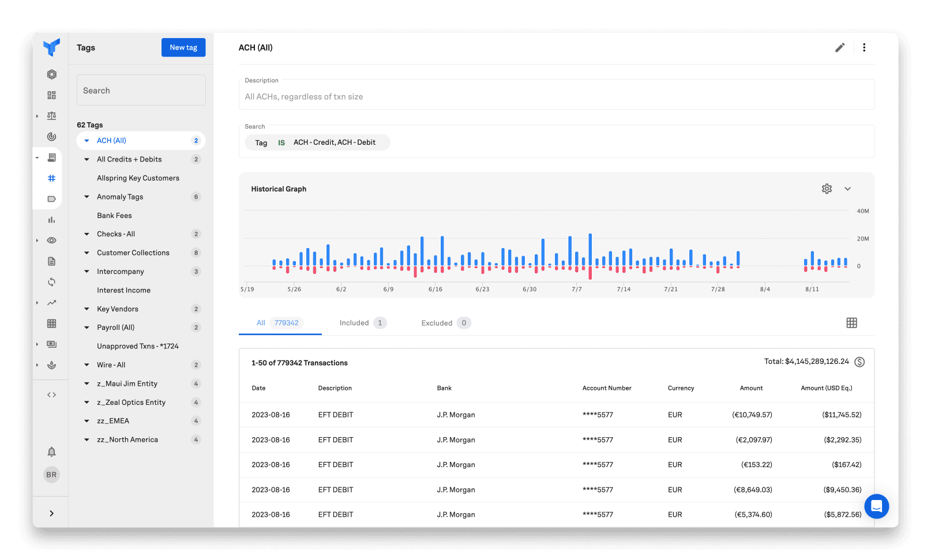Expand the Customer Collections tag group
931x560 pixels.
87,253
